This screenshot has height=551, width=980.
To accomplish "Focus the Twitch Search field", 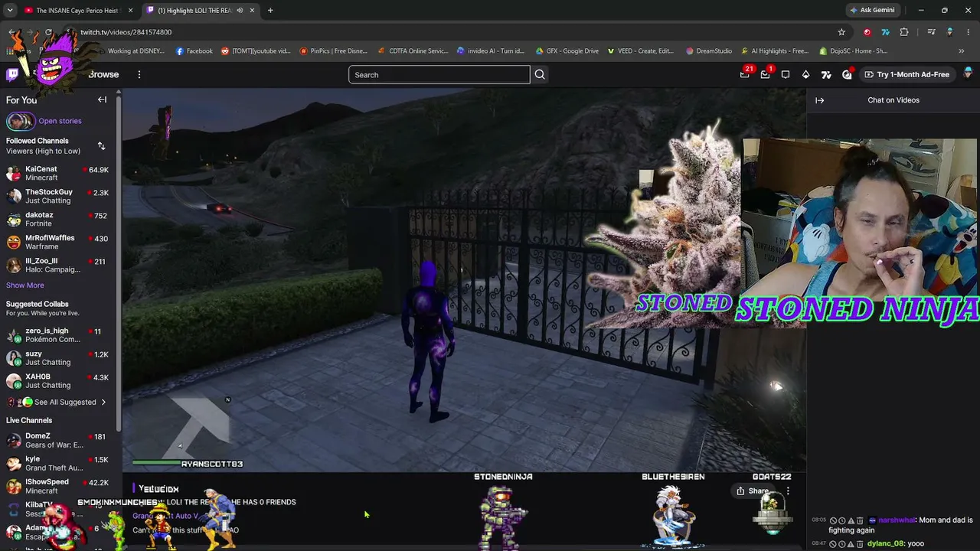I will pos(439,74).
